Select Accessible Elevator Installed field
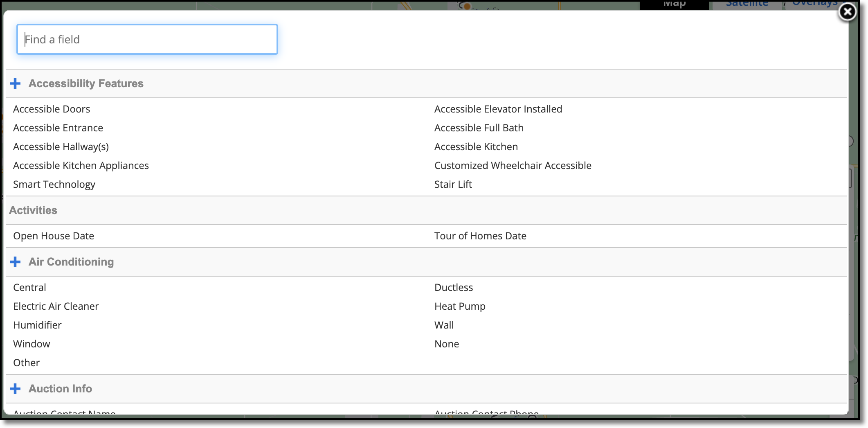Screen dimensions: 868x428 click(x=498, y=109)
